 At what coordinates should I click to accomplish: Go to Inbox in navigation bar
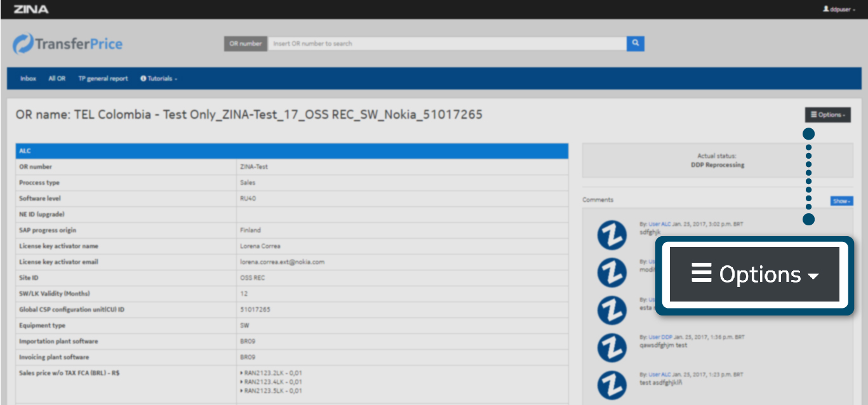tap(28, 79)
